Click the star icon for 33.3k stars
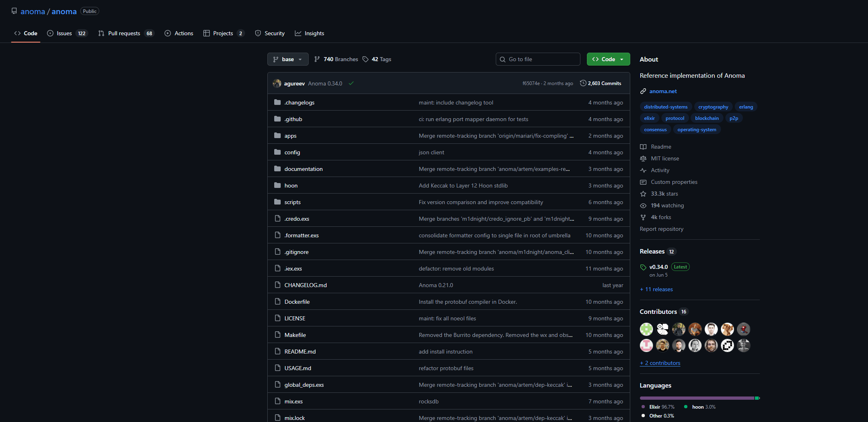 pyautogui.click(x=643, y=194)
